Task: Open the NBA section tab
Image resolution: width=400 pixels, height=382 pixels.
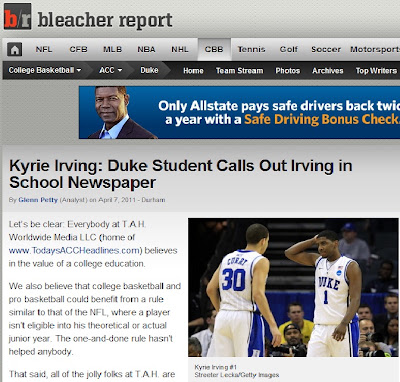Action: click(146, 49)
